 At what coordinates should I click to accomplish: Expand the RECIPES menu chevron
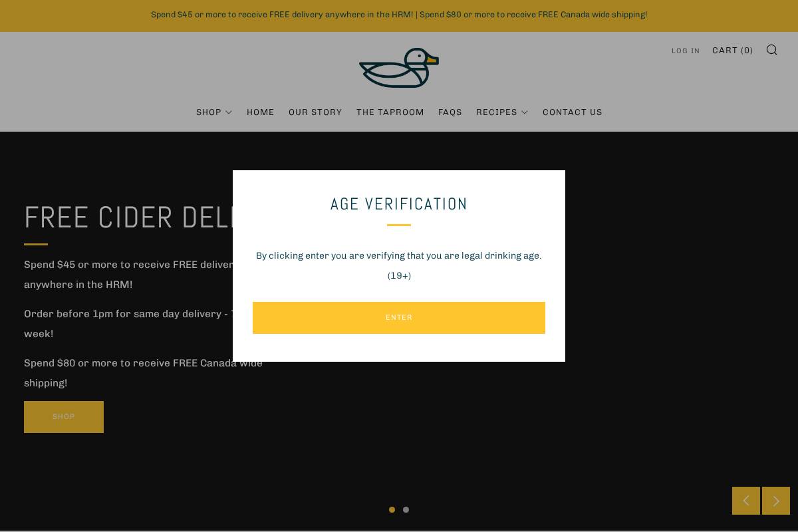pos(525,112)
